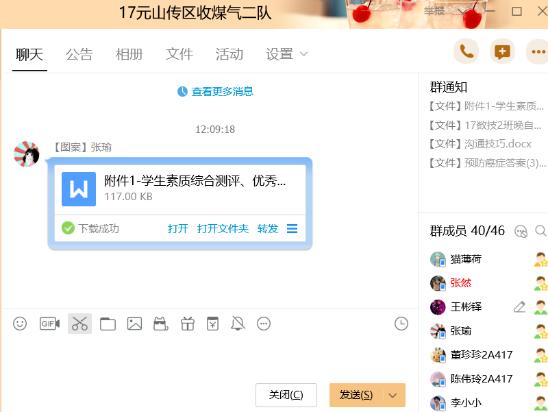Viewport: 548px width, 412px height.
Task: Click 查看更多消息 link
Action: 222,92
